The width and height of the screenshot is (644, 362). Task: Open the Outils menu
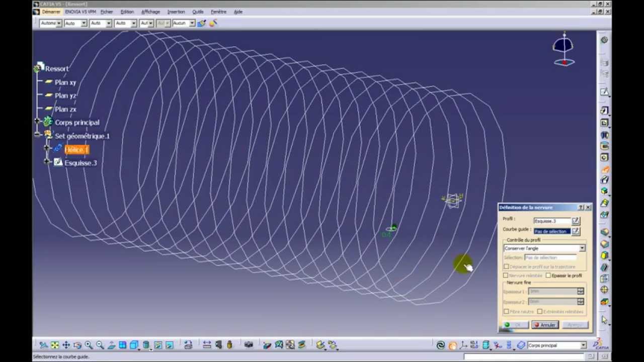198,12
